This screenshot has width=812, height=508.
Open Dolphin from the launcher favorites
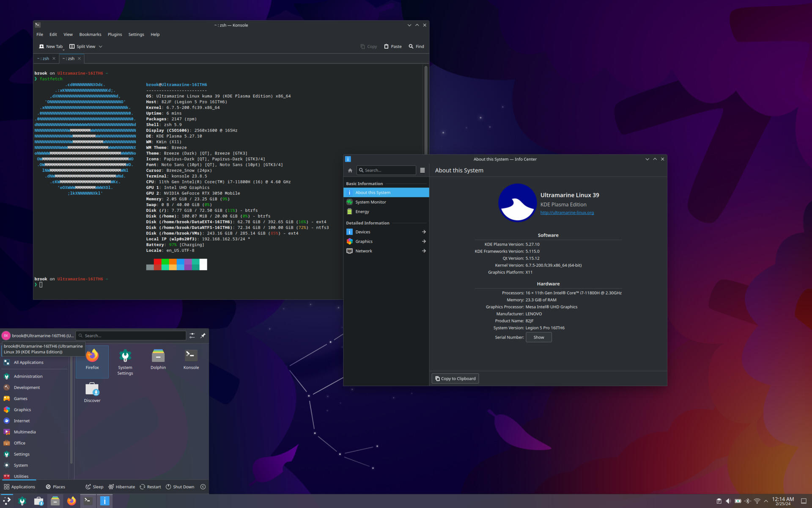point(158,361)
